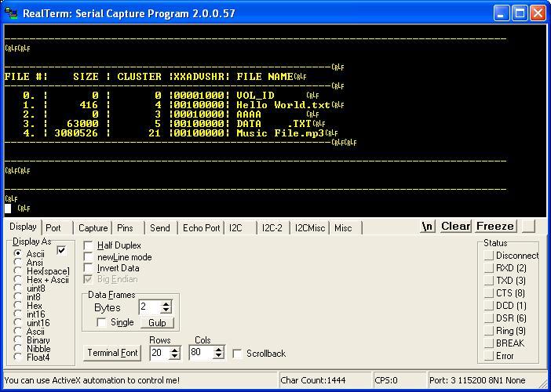Enable the Half Duplex checkbox
Screen dimensions: 551x392
(88, 245)
